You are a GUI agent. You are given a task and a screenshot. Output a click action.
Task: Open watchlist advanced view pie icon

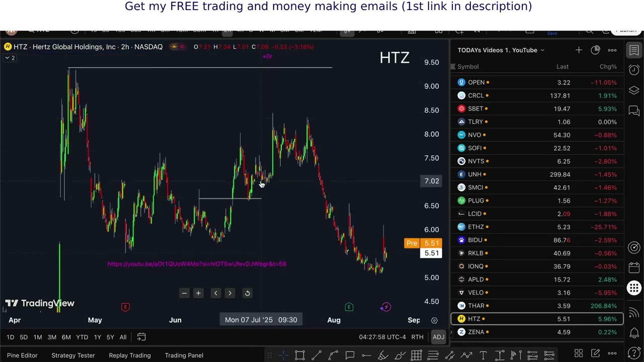coord(595,50)
